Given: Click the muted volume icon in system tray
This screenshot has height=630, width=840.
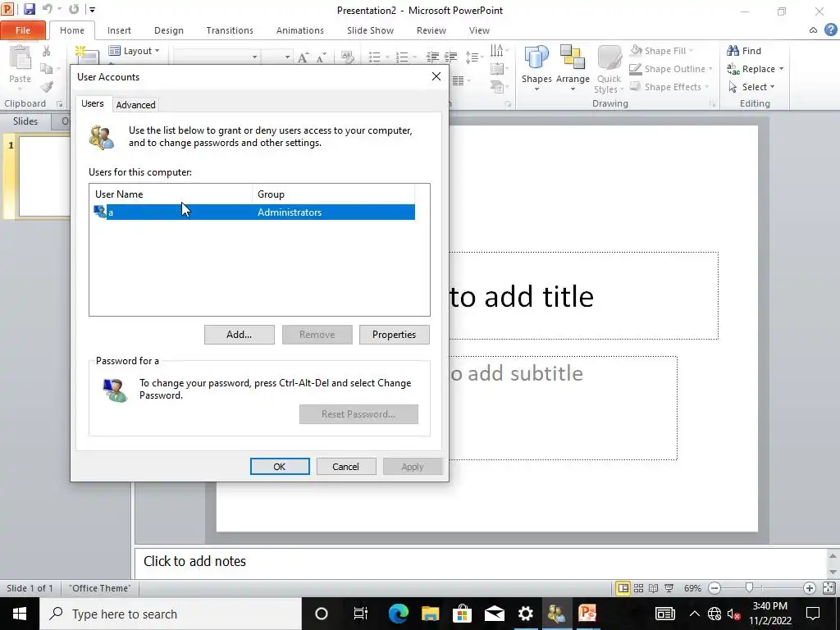Looking at the screenshot, I should (734, 614).
